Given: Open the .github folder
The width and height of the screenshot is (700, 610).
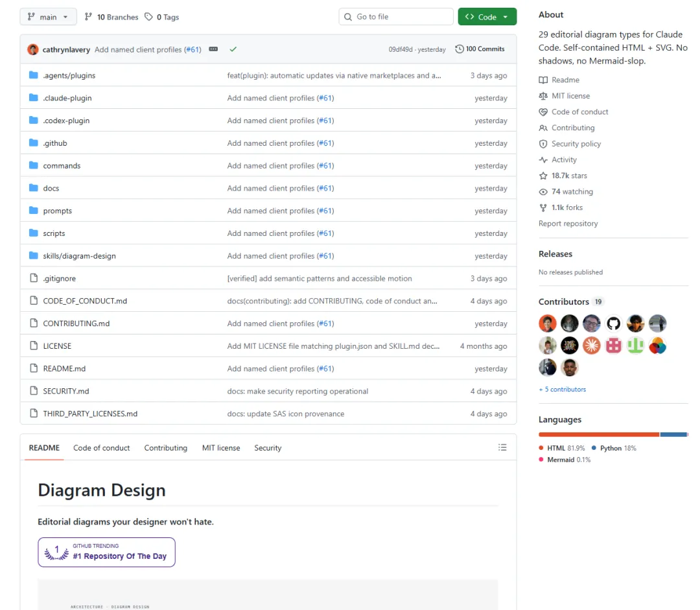Looking at the screenshot, I should pyautogui.click(x=55, y=143).
